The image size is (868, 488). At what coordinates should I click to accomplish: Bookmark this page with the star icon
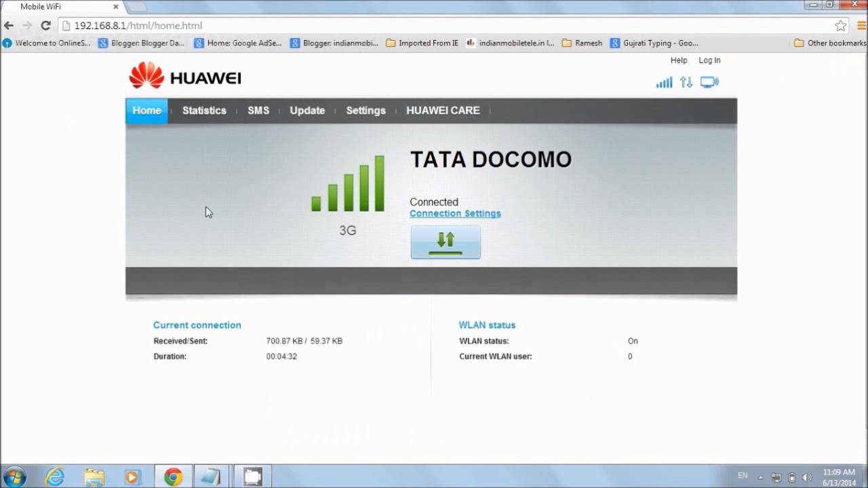pyautogui.click(x=841, y=26)
